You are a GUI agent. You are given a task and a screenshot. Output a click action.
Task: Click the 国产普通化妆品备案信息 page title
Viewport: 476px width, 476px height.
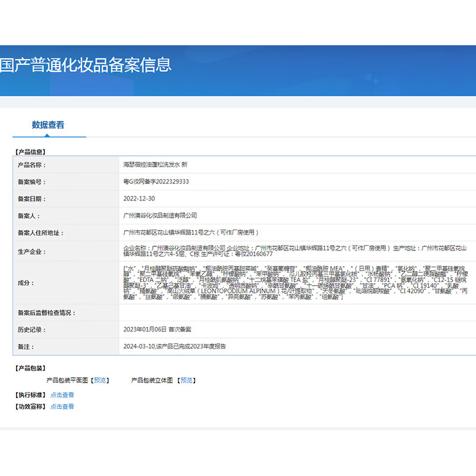click(x=86, y=65)
